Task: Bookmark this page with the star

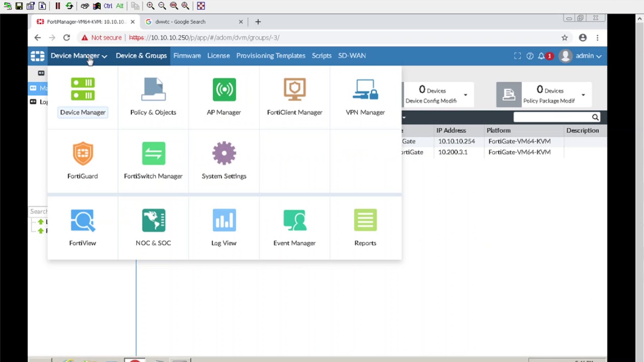Action: 565,38
